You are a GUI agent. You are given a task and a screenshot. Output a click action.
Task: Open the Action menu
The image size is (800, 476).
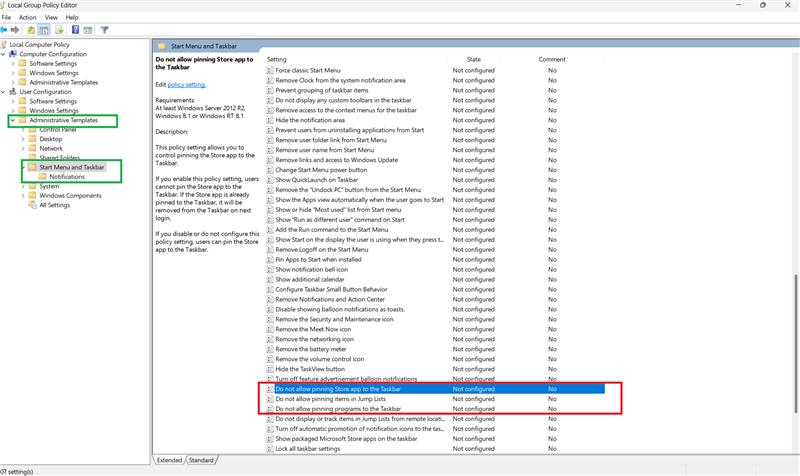[28, 17]
